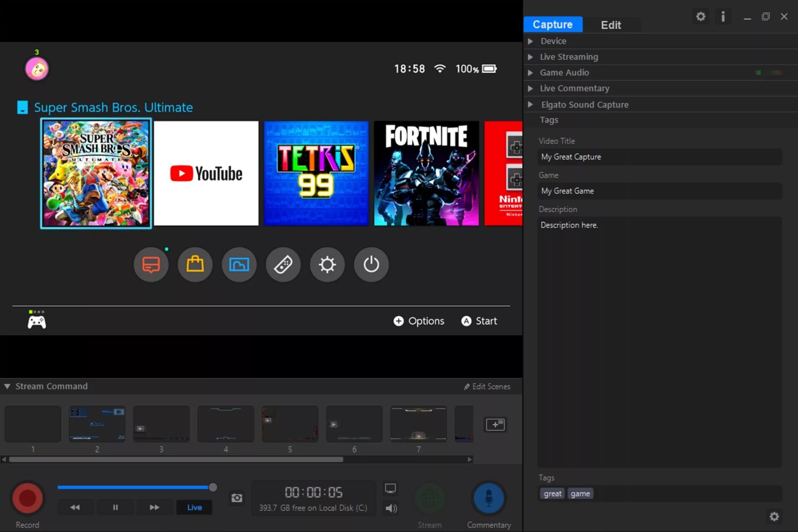Viewport: 798px width, 532px height.
Task: Select scene thumbnail 4
Action: [226, 424]
